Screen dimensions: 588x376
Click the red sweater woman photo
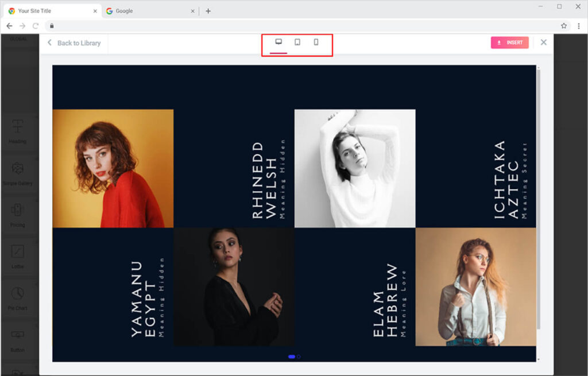pyautogui.click(x=113, y=168)
